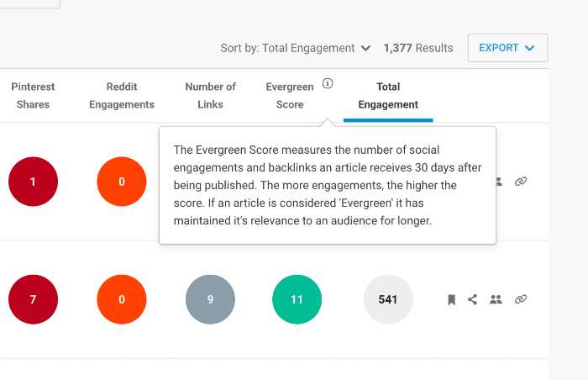The height and width of the screenshot is (380, 588).
Task: Sort by the Reddit Engagements column
Action: click(122, 95)
